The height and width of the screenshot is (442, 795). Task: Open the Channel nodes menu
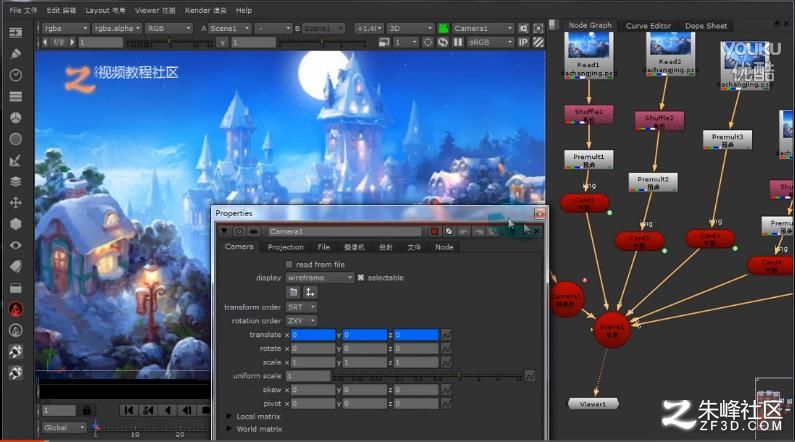point(16,96)
